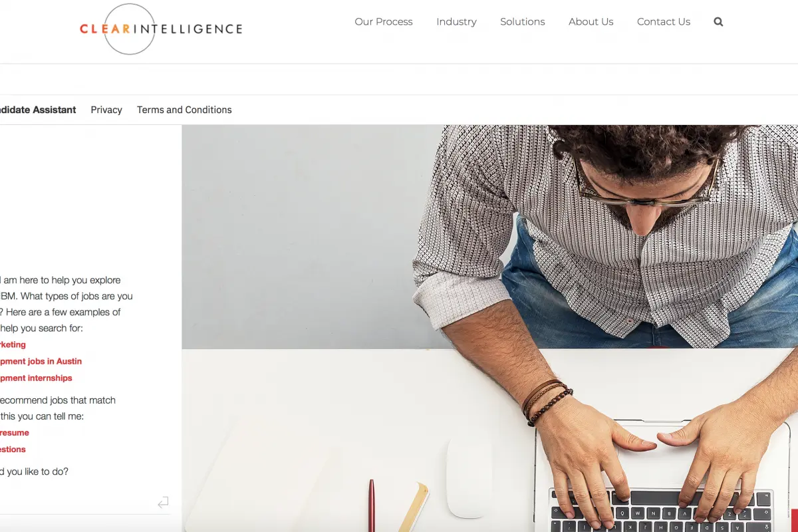Switch to the Candidate Assistant tab
798x532 pixels.
click(38, 110)
